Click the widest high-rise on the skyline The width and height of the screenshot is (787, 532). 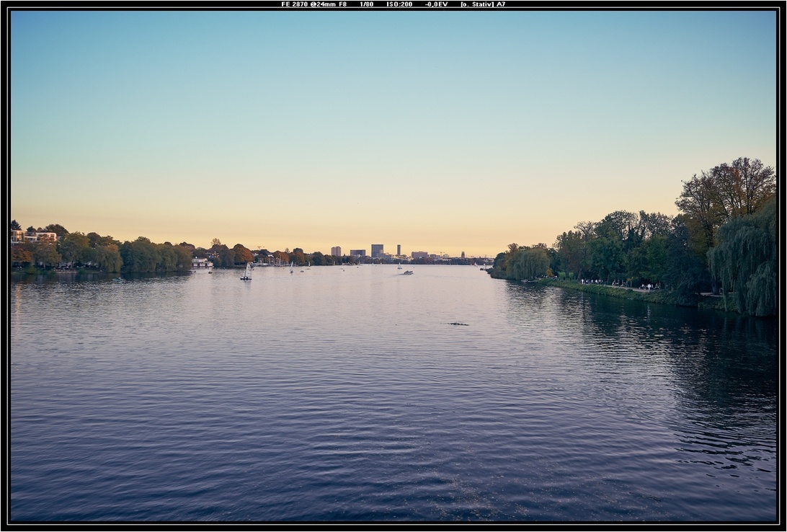377,251
